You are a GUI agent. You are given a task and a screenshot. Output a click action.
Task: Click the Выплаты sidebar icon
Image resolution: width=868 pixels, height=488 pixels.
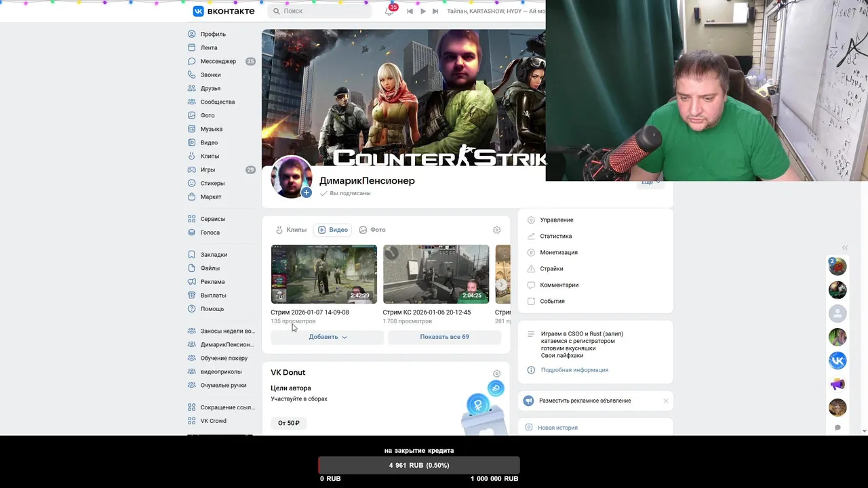(x=192, y=296)
